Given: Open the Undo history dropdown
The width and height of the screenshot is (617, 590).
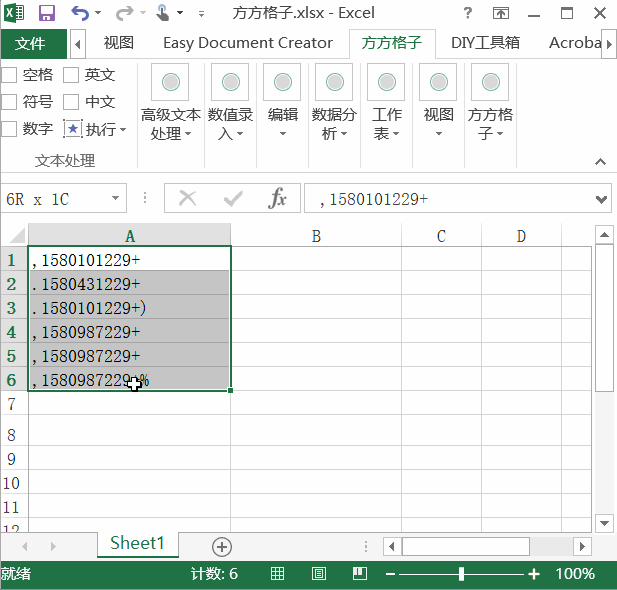Looking at the screenshot, I should 98,13.
